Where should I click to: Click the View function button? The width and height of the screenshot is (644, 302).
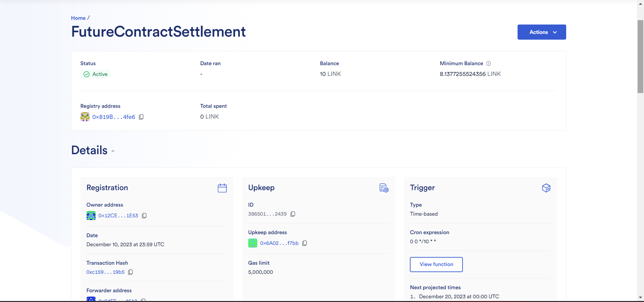click(x=436, y=264)
